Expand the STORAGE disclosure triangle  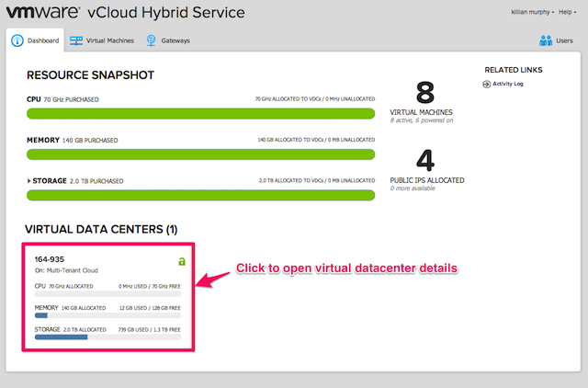tap(28, 181)
